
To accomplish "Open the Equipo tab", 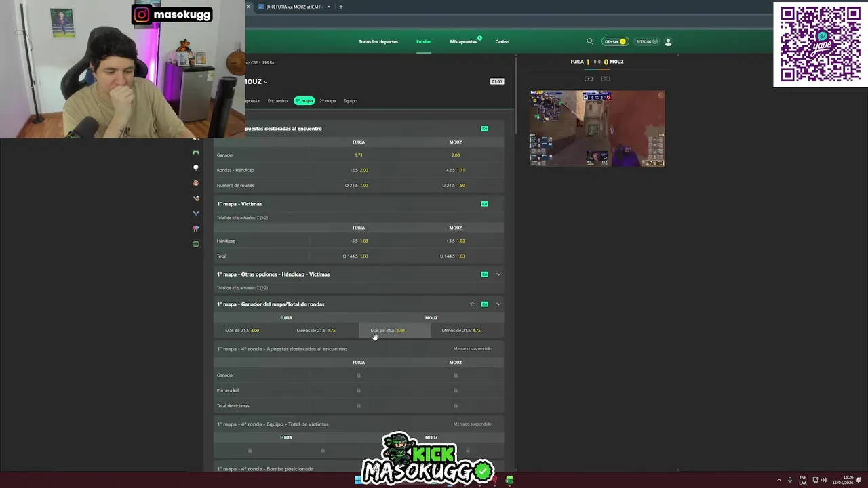I will tap(350, 101).
